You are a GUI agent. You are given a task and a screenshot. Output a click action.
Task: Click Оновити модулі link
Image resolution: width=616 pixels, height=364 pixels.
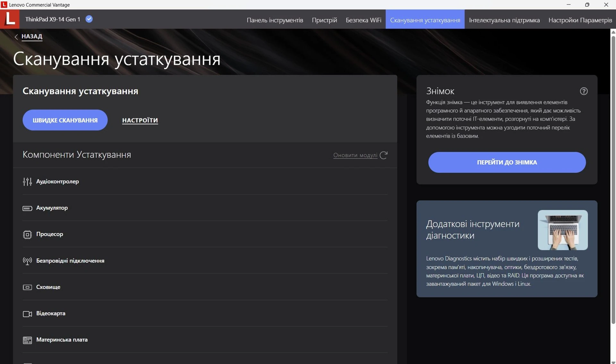[355, 155]
